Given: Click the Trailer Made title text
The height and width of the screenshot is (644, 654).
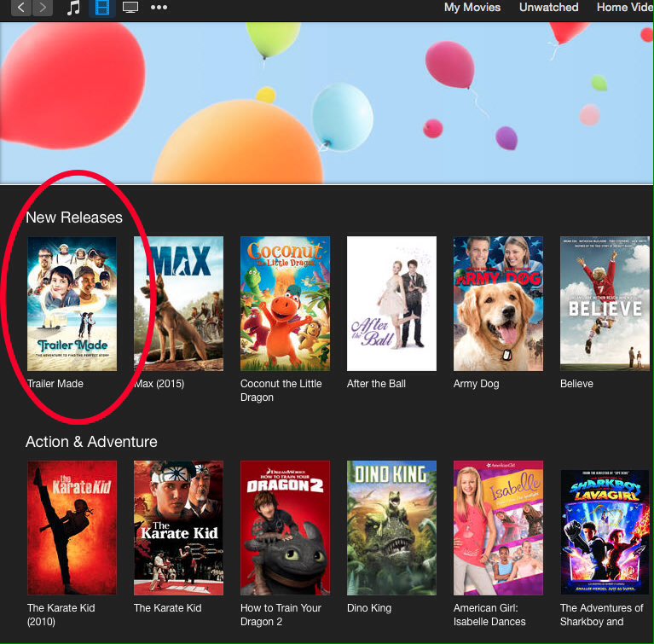Looking at the screenshot, I should point(55,384).
